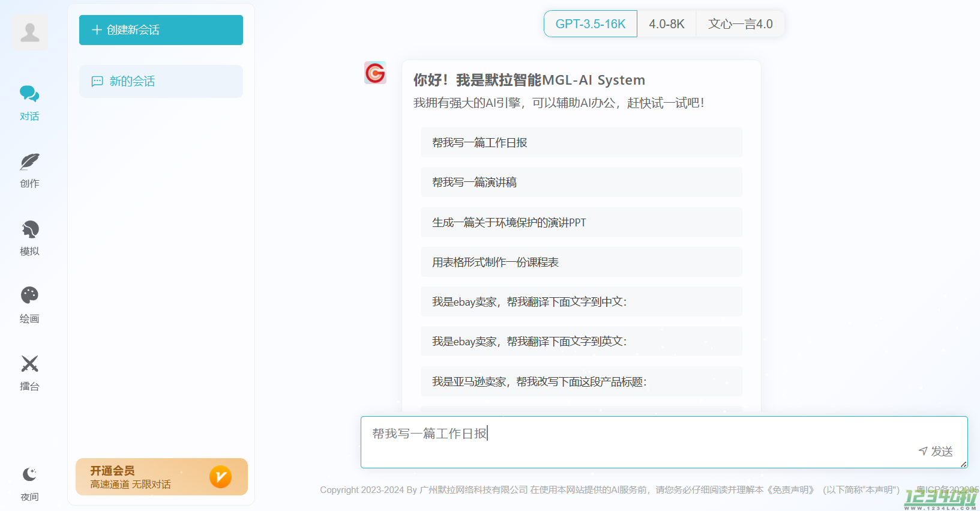This screenshot has height=511, width=980.
Task: Open the 《免责声明》 disclaimer link
Action: point(790,490)
